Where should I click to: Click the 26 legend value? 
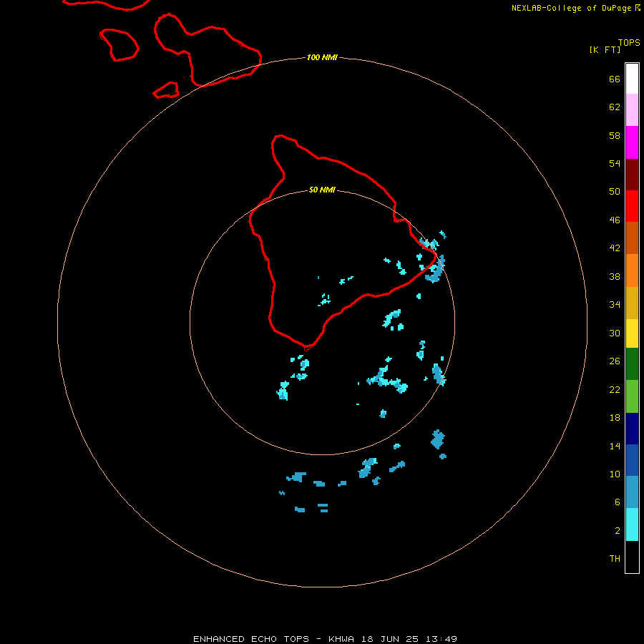click(615, 361)
